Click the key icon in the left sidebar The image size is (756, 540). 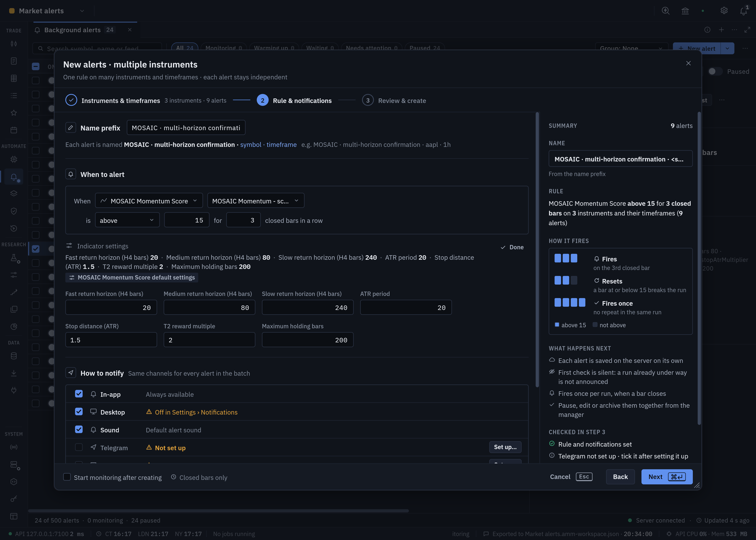[14, 499]
